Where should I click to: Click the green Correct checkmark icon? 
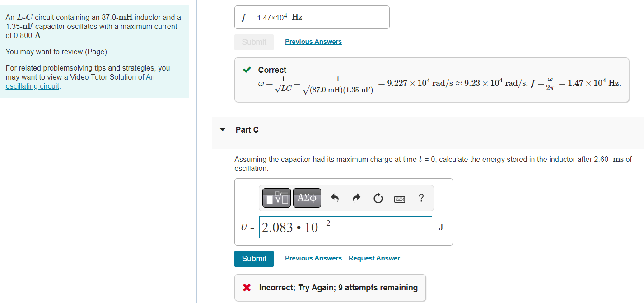click(x=247, y=70)
